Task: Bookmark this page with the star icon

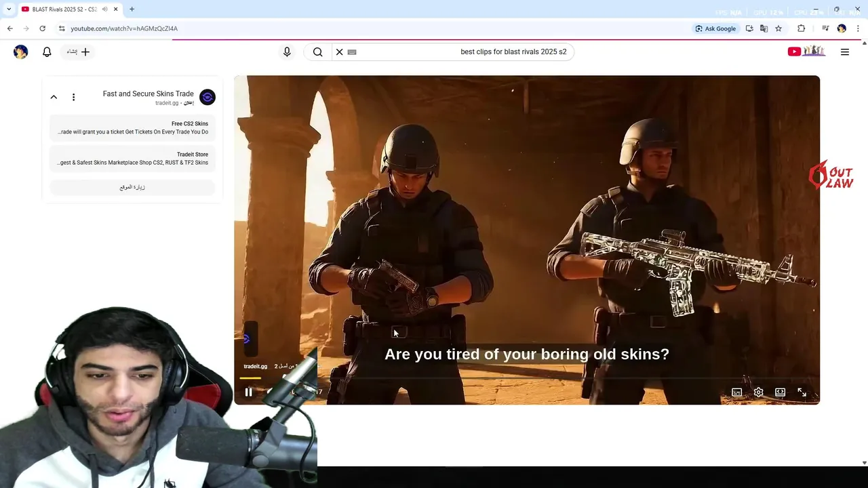Action: click(778, 28)
